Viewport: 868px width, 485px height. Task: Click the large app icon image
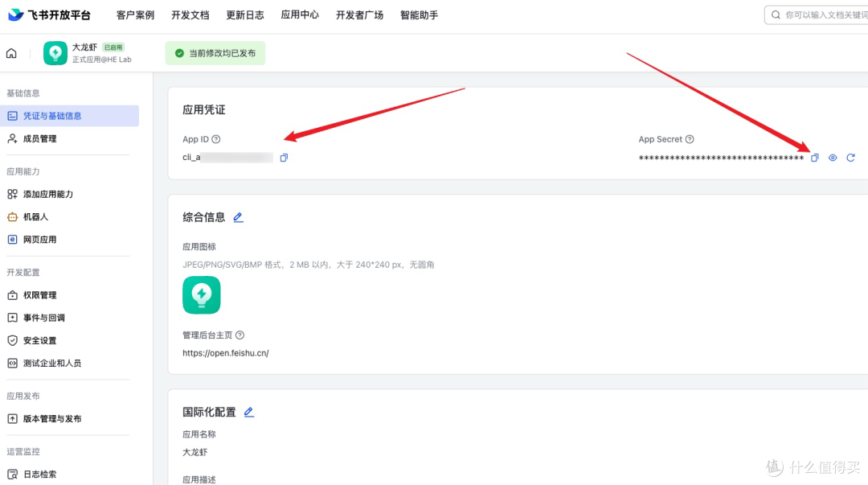(202, 295)
